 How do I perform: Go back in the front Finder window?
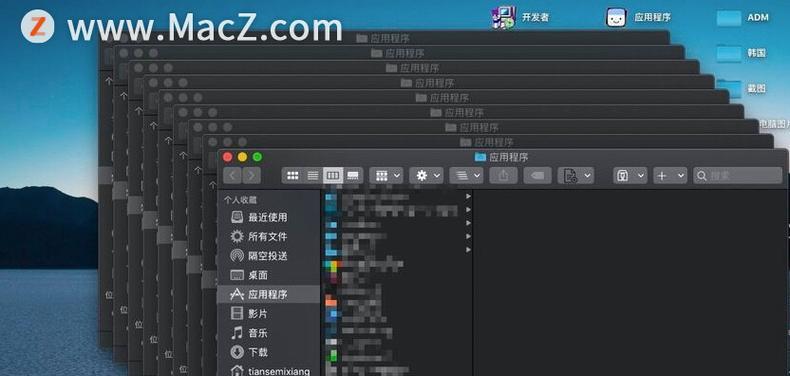(232, 175)
